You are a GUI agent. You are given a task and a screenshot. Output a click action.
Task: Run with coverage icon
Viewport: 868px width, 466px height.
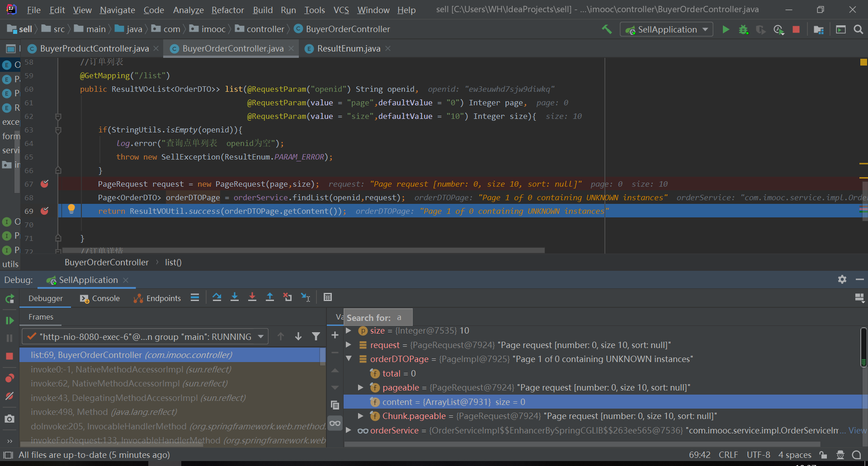(x=761, y=29)
